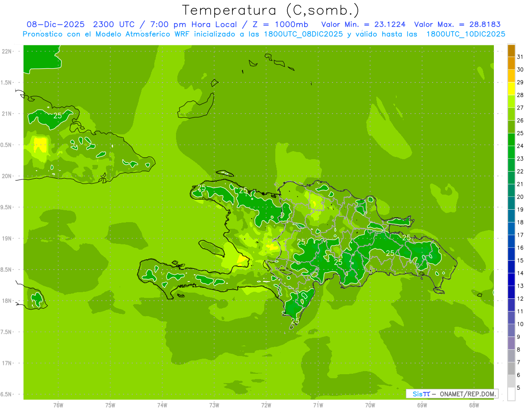The image size is (532, 411).
Task: Click the '1800UTC_10DIC2025' valid-until text
Action: (x=465, y=34)
